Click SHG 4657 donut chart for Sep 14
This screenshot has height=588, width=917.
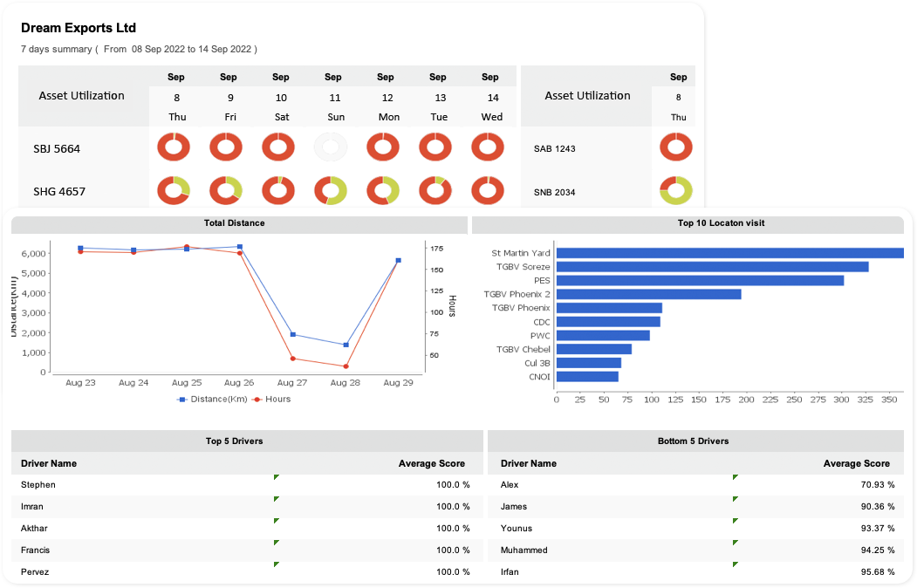tap(488, 190)
